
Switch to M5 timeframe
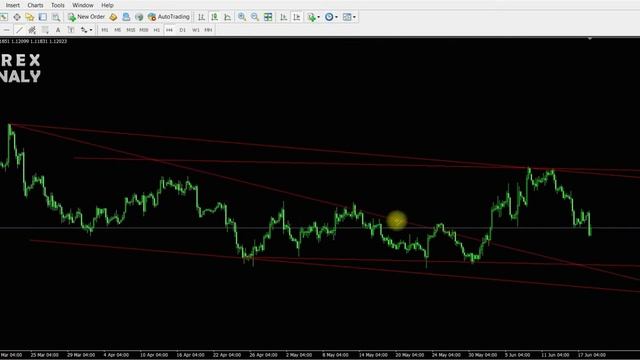coord(118,30)
